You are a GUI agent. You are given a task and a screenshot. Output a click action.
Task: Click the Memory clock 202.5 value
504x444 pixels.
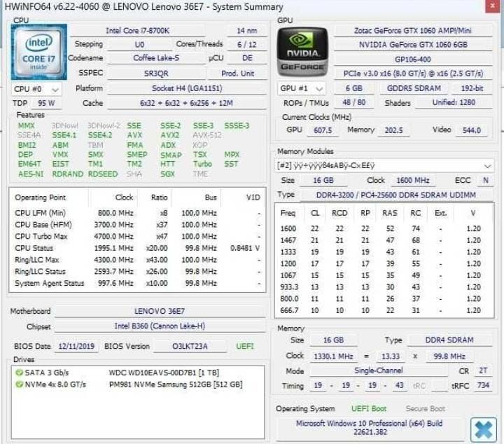pos(393,130)
